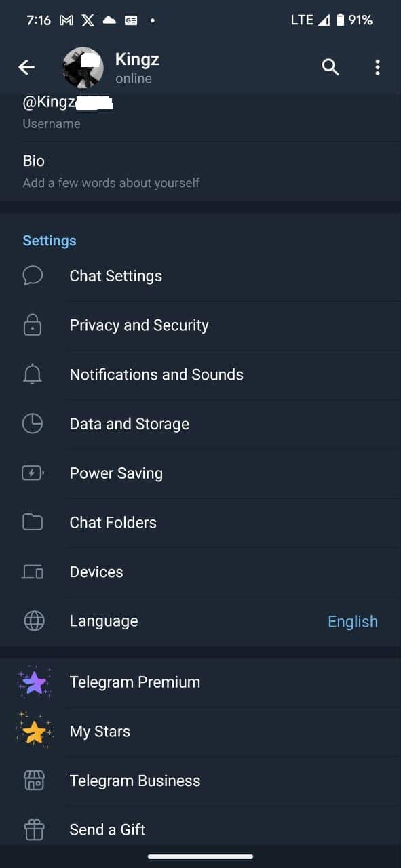The width and height of the screenshot is (401, 868).
Task: Tap Kingz profile picture
Action: click(x=82, y=67)
